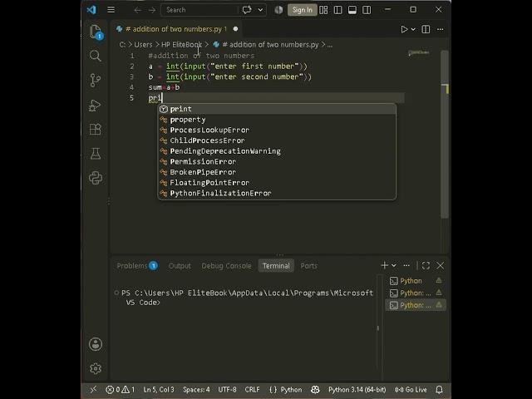Click the Users breadcrumb
532x399 pixels.
(x=143, y=44)
